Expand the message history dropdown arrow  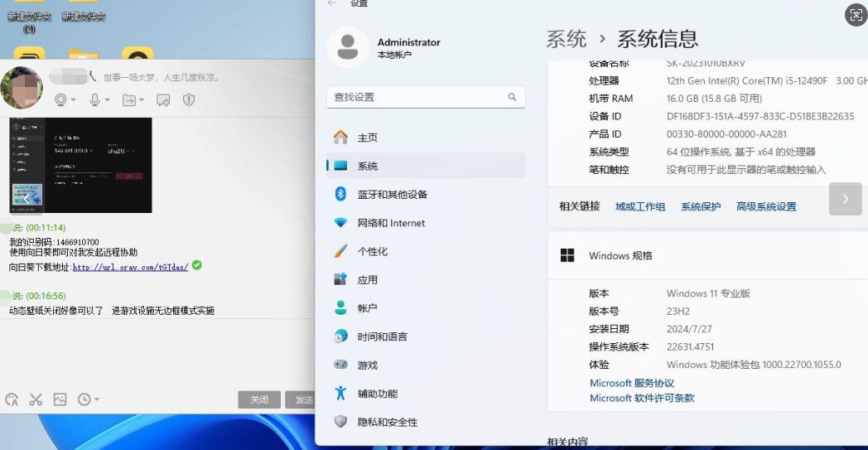coord(97,399)
